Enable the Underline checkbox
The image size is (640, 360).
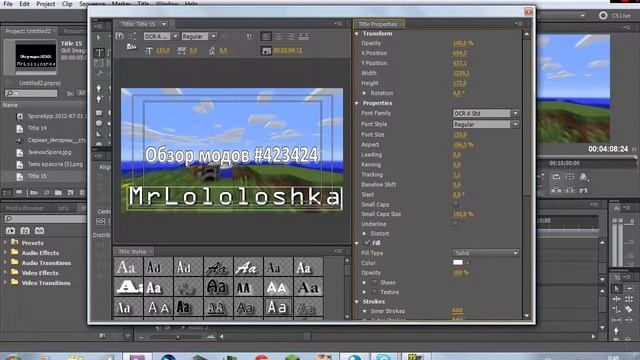(x=456, y=224)
